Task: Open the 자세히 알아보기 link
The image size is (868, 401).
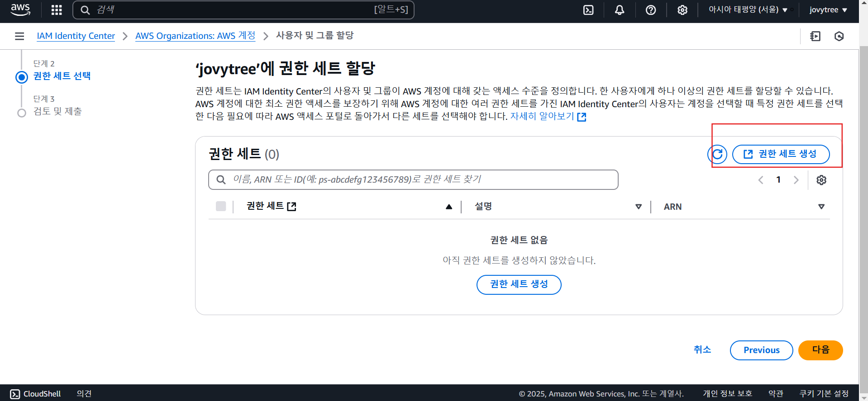Action: pyautogui.click(x=548, y=116)
